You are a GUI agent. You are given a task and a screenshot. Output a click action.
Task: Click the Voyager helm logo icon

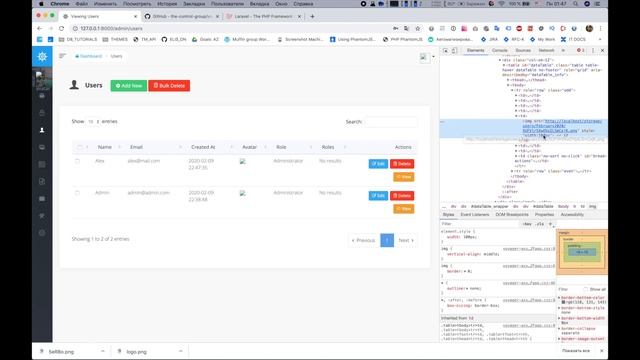[42, 56]
